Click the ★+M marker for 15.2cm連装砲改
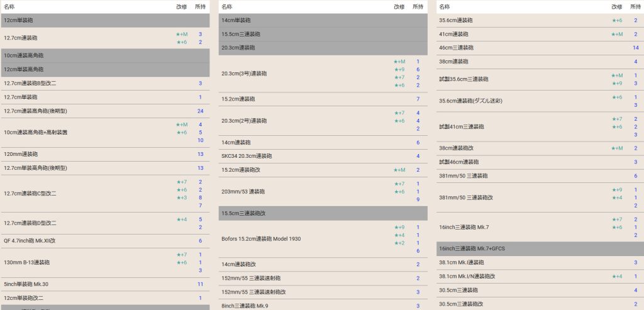 [399, 170]
